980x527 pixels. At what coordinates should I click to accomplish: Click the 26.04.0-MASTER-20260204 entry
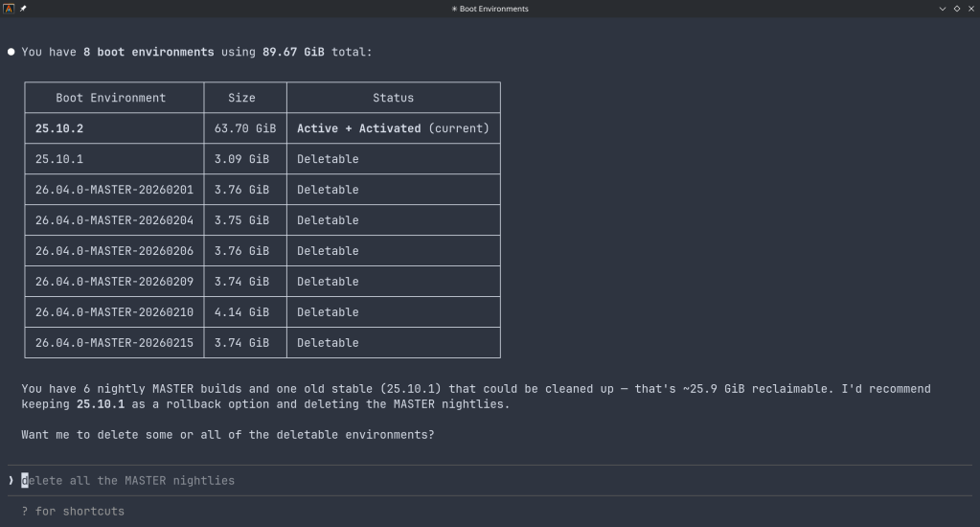coord(114,220)
